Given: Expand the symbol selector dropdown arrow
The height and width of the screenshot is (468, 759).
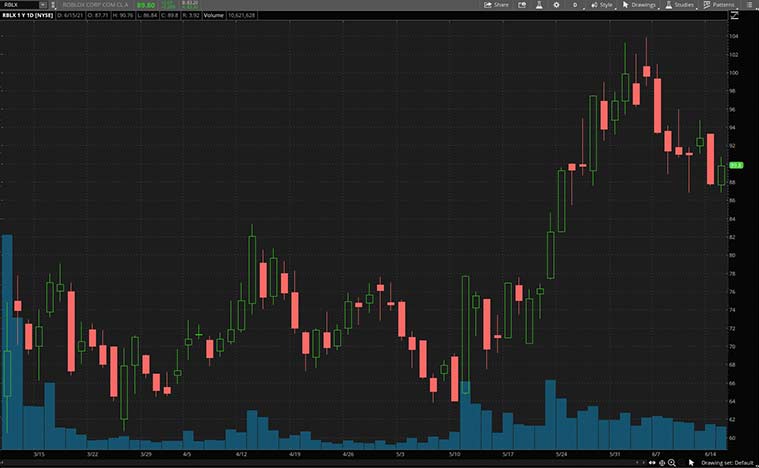Looking at the screenshot, I should point(43,5).
